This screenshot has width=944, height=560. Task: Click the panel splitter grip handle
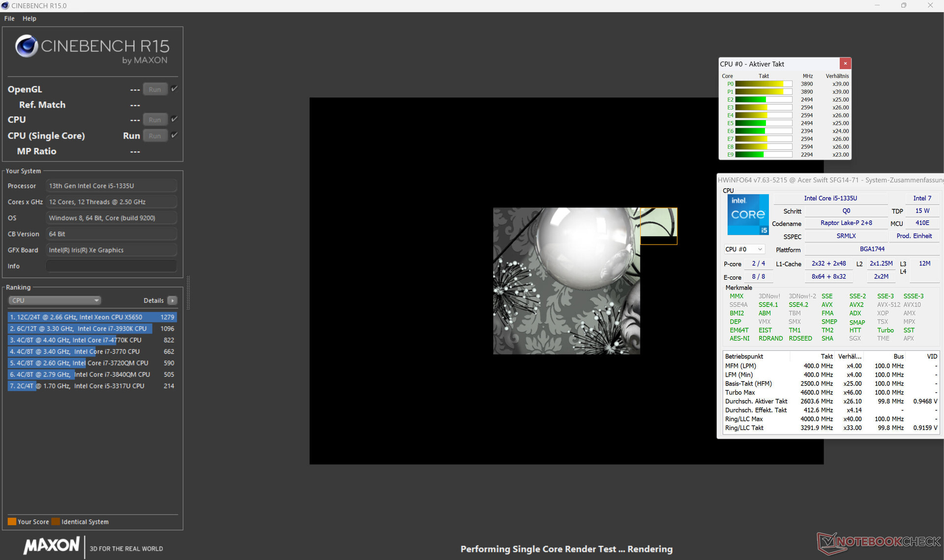tap(188, 293)
